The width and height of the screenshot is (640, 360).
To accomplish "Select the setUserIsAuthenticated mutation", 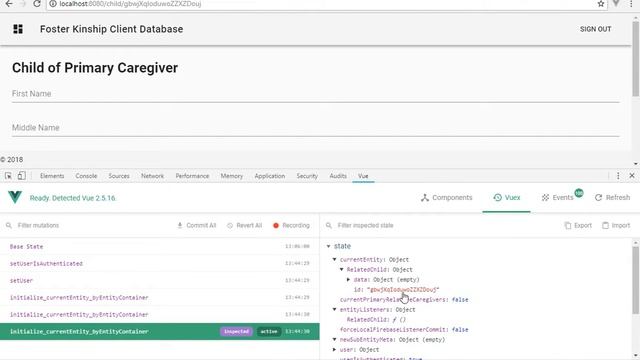I will tap(160, 264).
